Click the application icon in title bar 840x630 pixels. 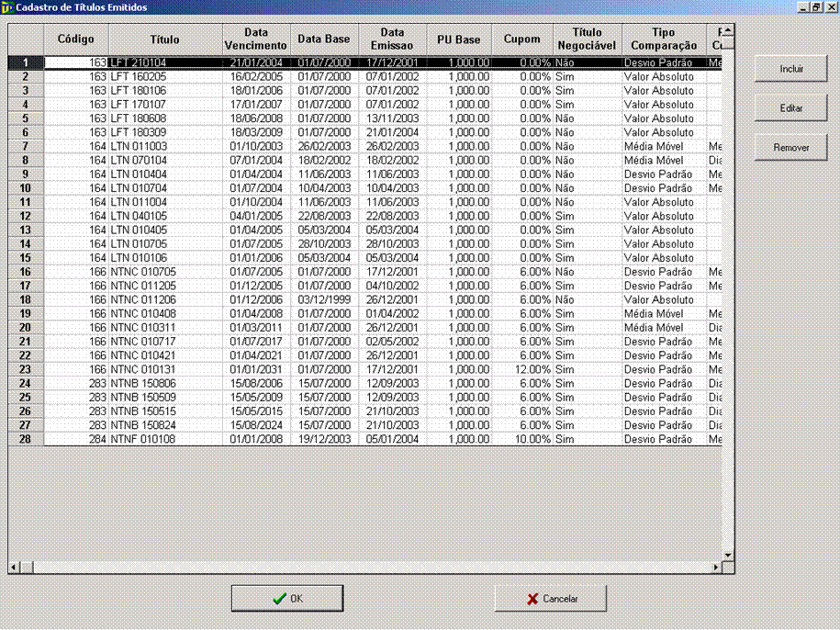pyautogui.click(x=7, y=6)
